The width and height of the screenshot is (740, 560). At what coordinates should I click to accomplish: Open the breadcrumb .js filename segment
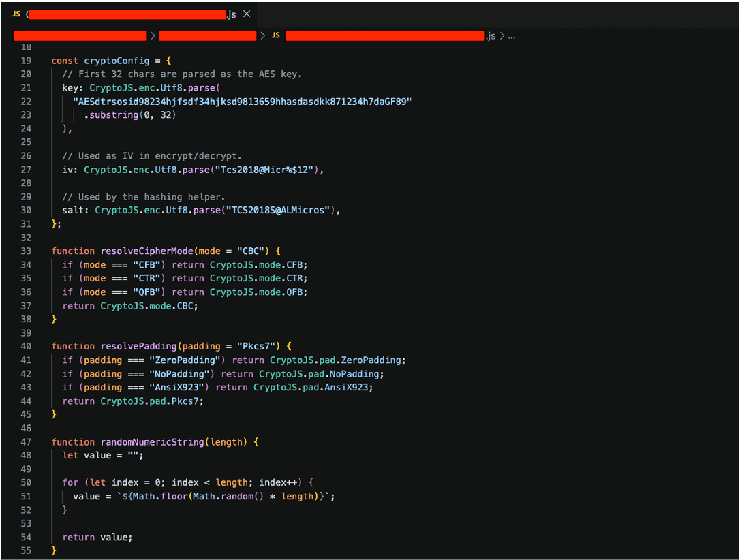pos(390,36)
